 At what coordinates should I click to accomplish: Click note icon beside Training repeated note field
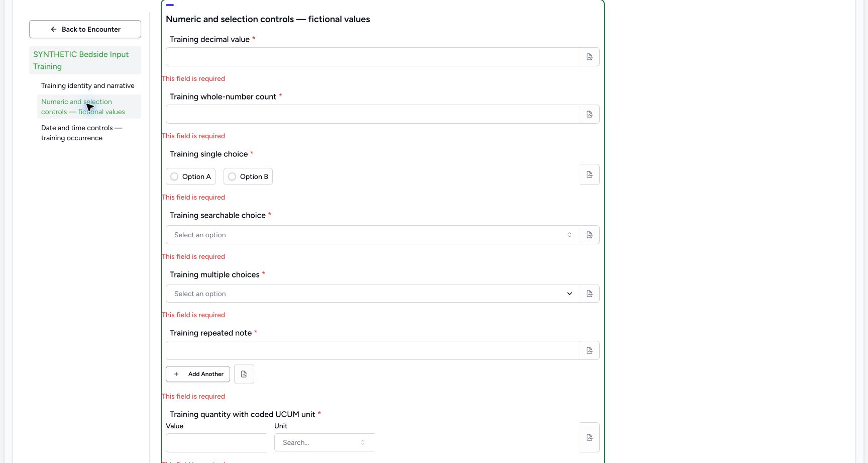coord(590,350)
